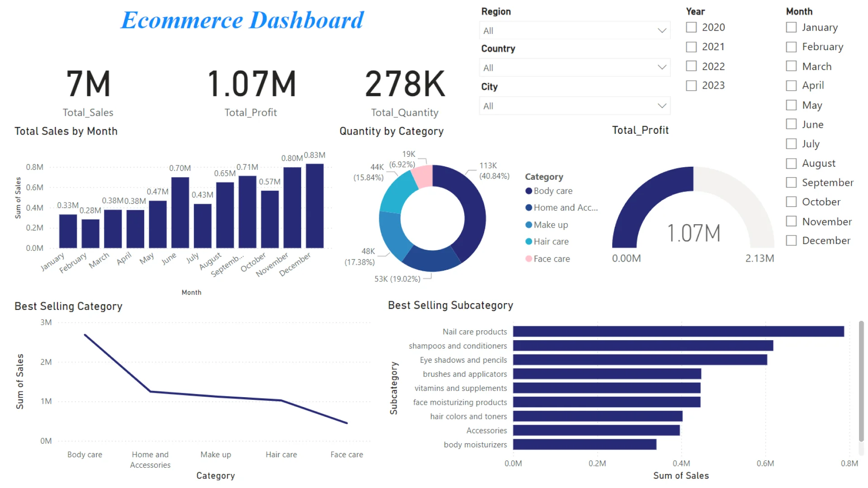868x488 pixels.
Task: Open the City dropdown
Action: tap(575, 106)
